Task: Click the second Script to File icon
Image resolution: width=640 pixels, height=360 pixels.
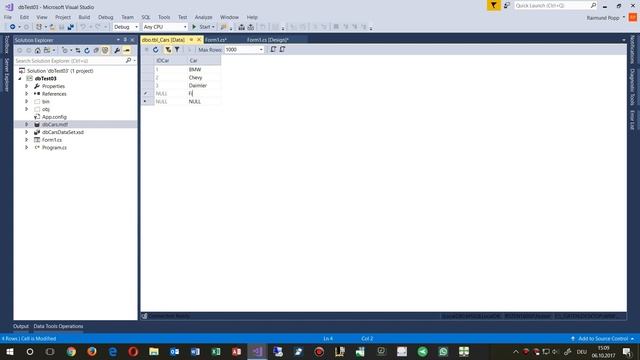Action: (x=282, y=49)
